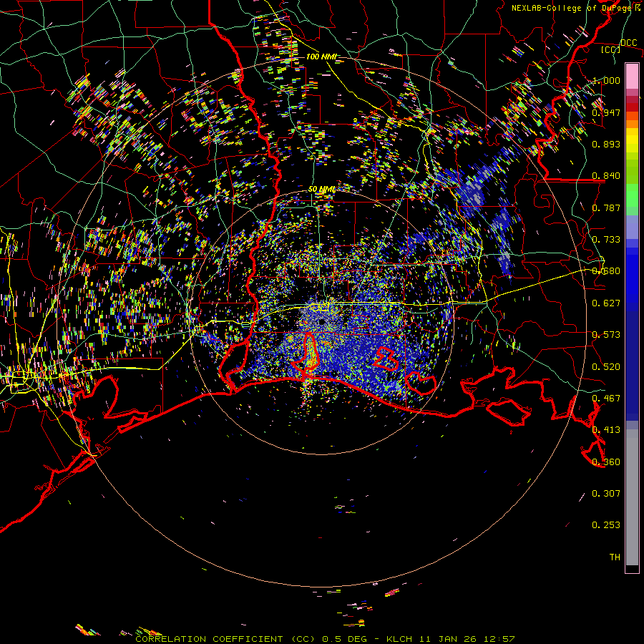Click the TH threshold label
The height and width of the screenshot is (644, 644).
point(615,557)
